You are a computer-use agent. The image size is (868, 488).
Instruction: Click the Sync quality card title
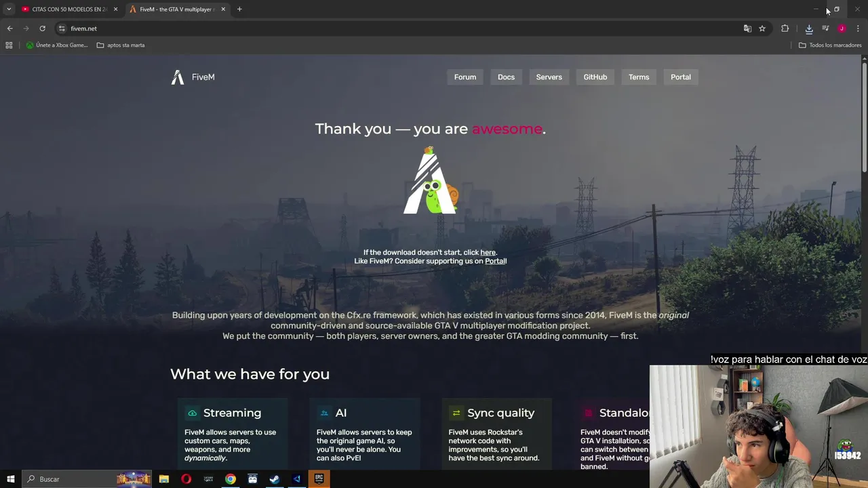pos(500,413)
